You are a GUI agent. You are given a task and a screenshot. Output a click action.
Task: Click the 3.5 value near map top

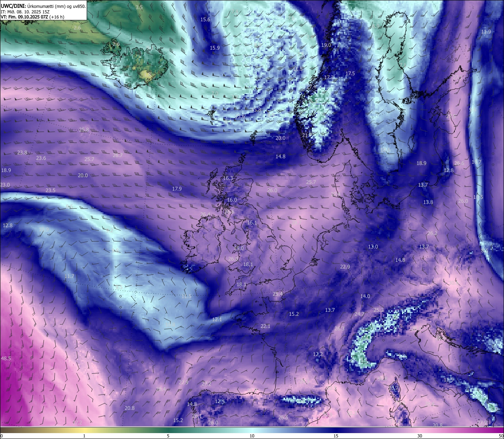139,7
